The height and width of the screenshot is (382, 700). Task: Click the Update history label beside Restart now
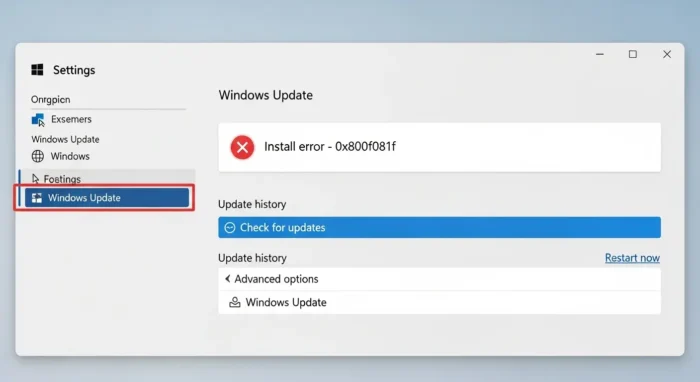[252, 258]
